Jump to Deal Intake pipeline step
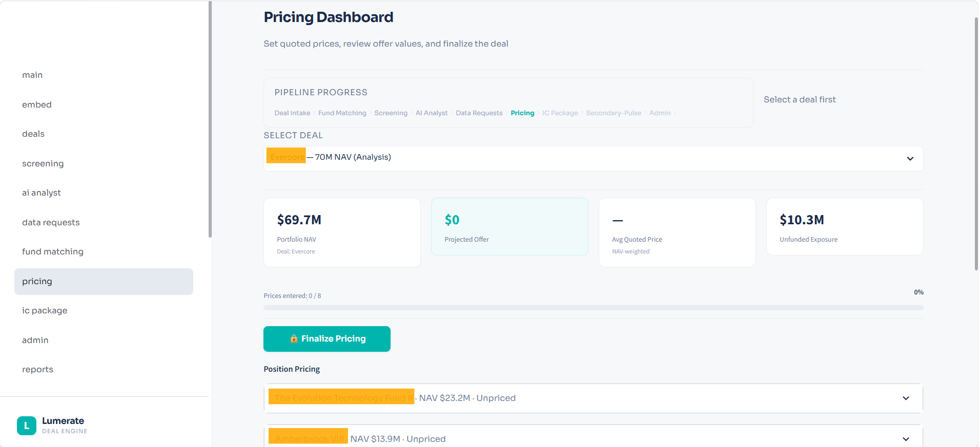The height and width of the screenshot is (447, 980). [292, 113]
